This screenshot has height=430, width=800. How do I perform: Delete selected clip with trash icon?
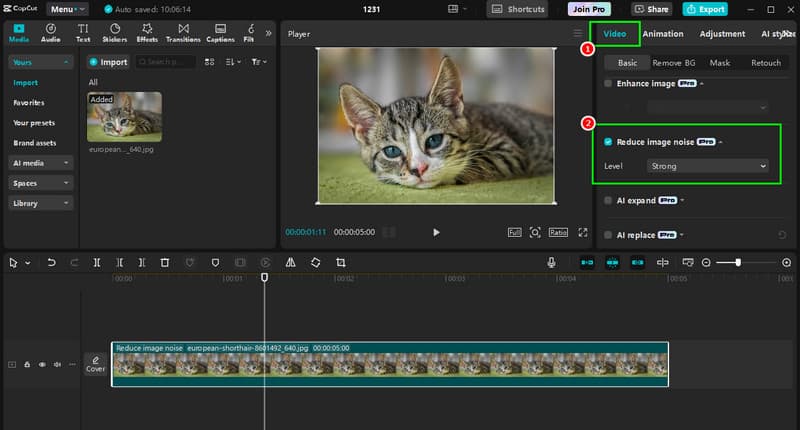[165, 263]
